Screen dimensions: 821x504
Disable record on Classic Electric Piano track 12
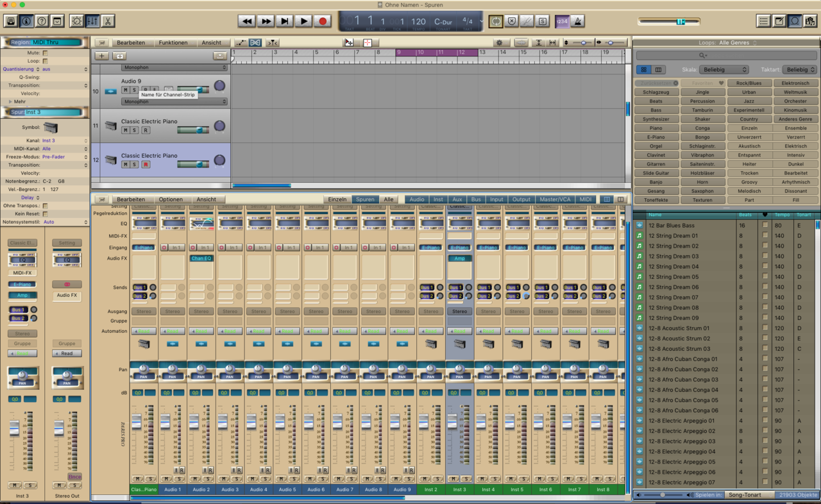click(146, 165)
